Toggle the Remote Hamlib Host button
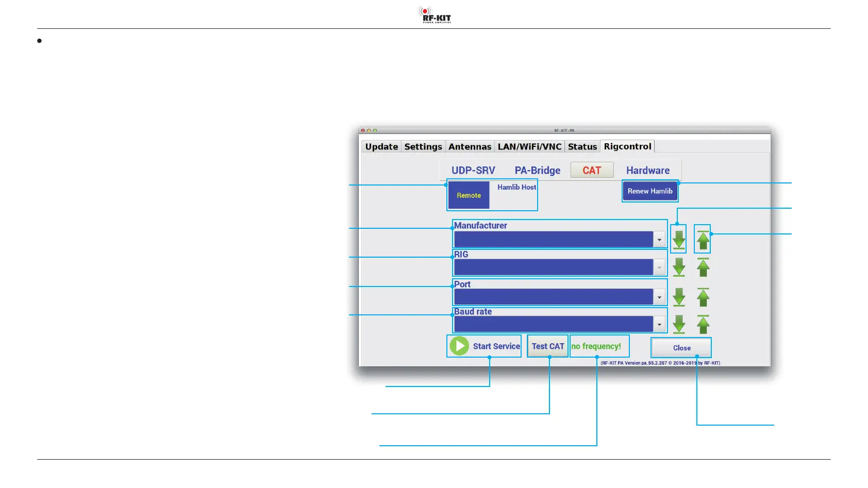This screenshot has height=488, width=868. pyautogui.click(x=469, y=195)
